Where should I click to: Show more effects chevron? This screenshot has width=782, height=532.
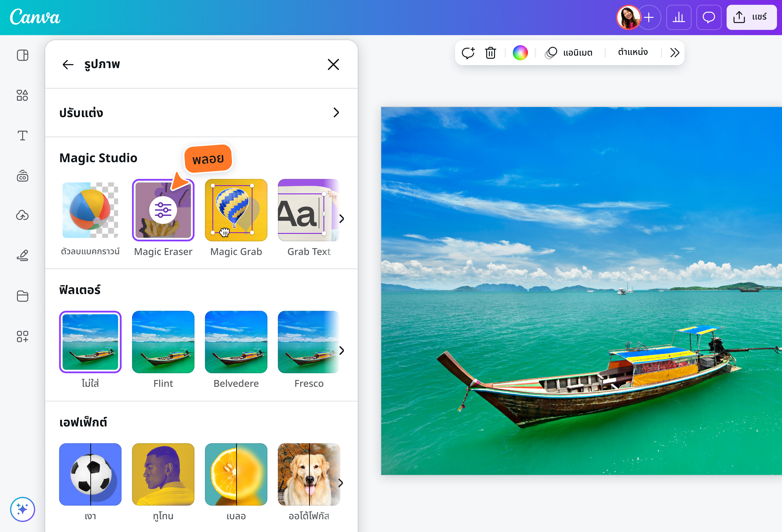[x=341, y=483]
